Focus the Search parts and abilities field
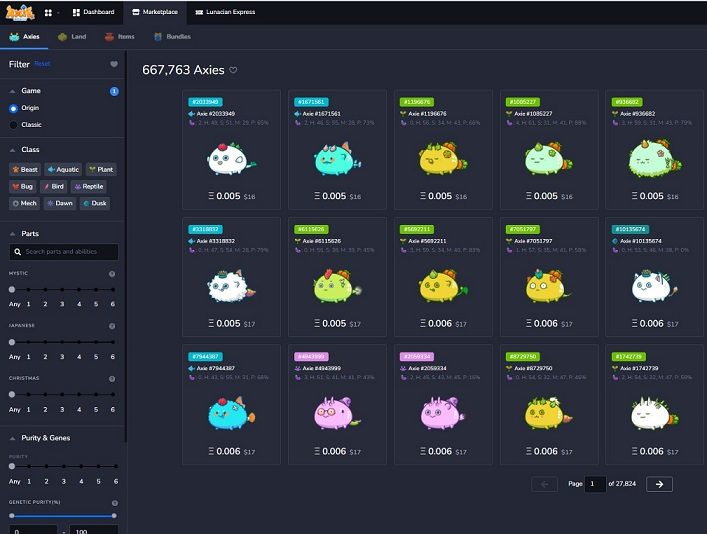 pos(64,252)
